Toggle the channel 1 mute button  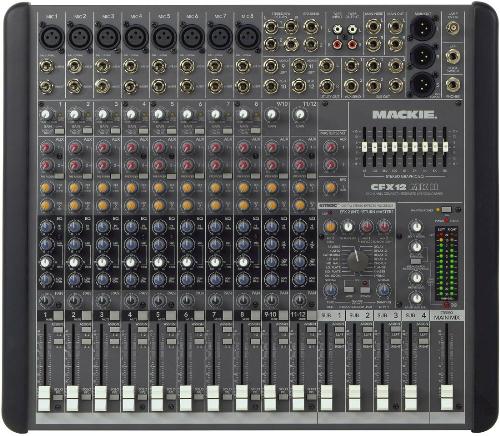point(58,315)
